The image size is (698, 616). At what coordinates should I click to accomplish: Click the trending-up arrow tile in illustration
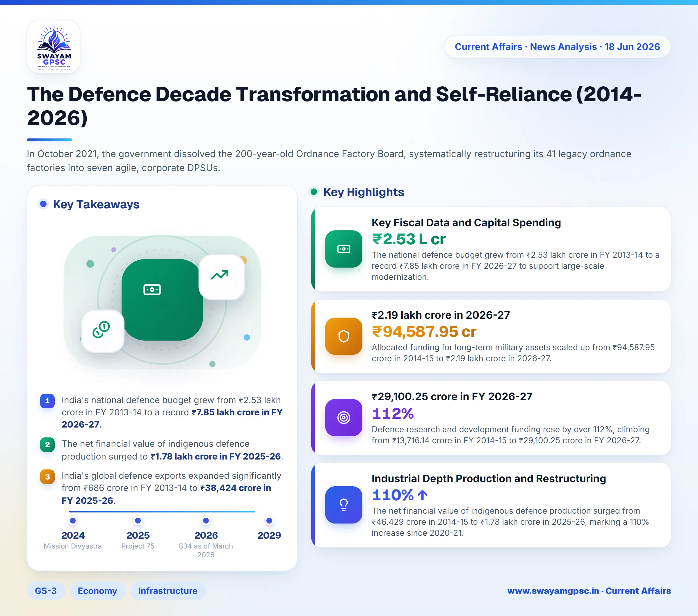click(x=222, y=277)
